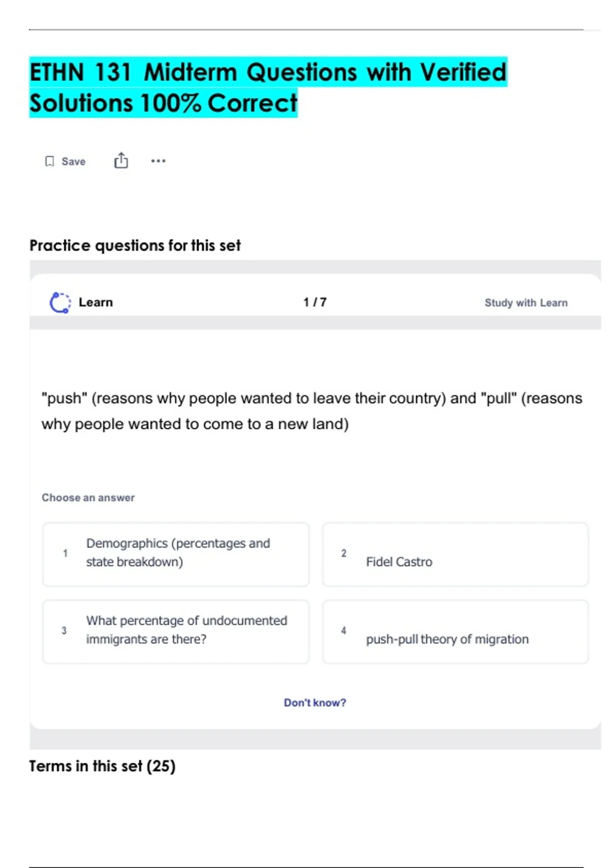Click the "1 / 7" question counter
The image size is (613, 868).
tap(315, 302)
